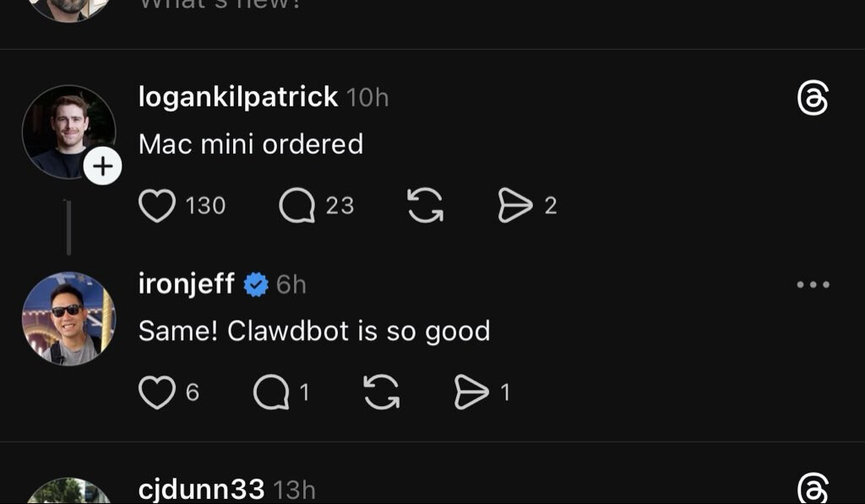Image resolution: width=865 pixels, height=504 pixels.
Task: Repost ironjeff's reply
Action: tap(381, 393)
